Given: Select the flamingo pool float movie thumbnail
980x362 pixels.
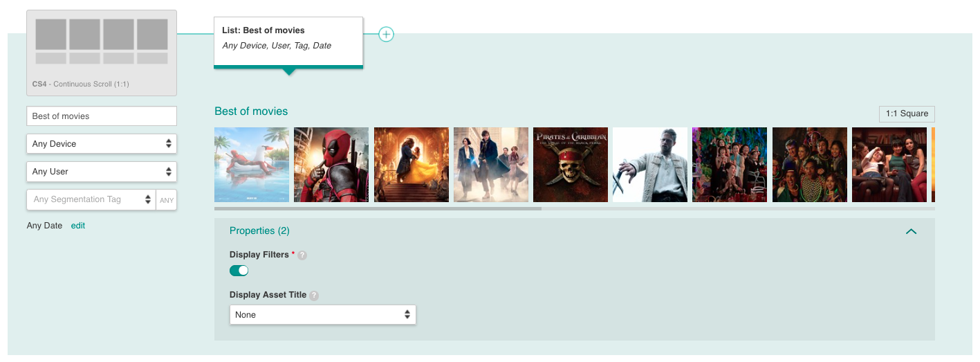Looking at the screenshot, I should tap(252, 165).
